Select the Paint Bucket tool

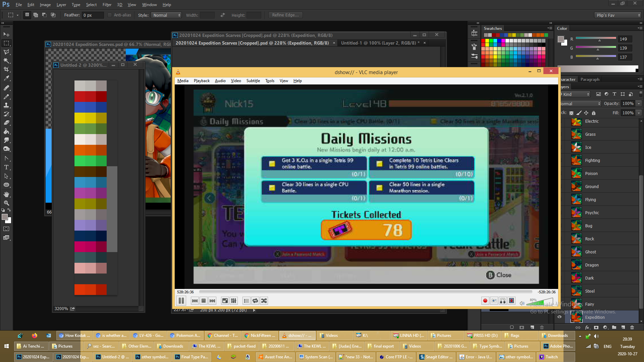[6, 131]
